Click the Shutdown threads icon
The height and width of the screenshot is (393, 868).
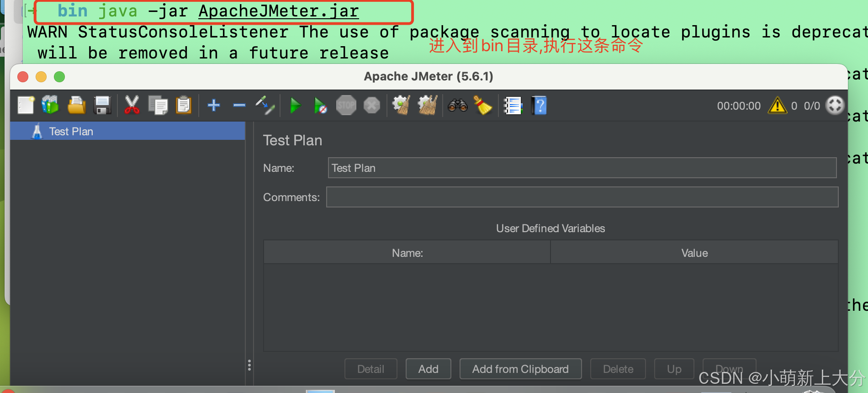coord(372,106)
